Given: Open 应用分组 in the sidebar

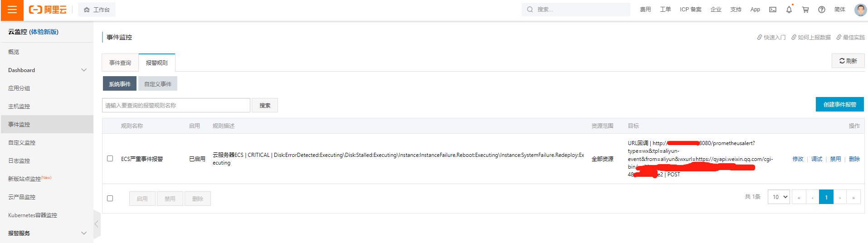Looking at the screenshot, I should (47, 88).
